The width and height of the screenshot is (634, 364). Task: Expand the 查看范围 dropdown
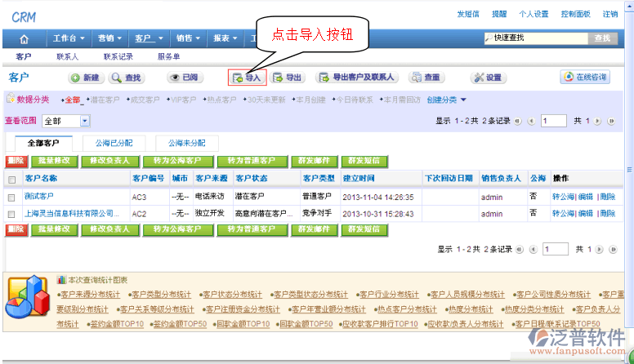[85, 121]
